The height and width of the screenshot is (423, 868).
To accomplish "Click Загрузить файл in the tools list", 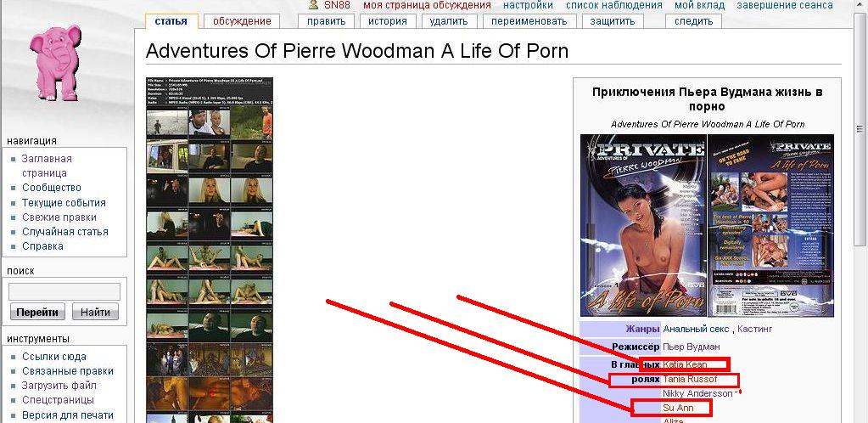I will pos(59,386).
